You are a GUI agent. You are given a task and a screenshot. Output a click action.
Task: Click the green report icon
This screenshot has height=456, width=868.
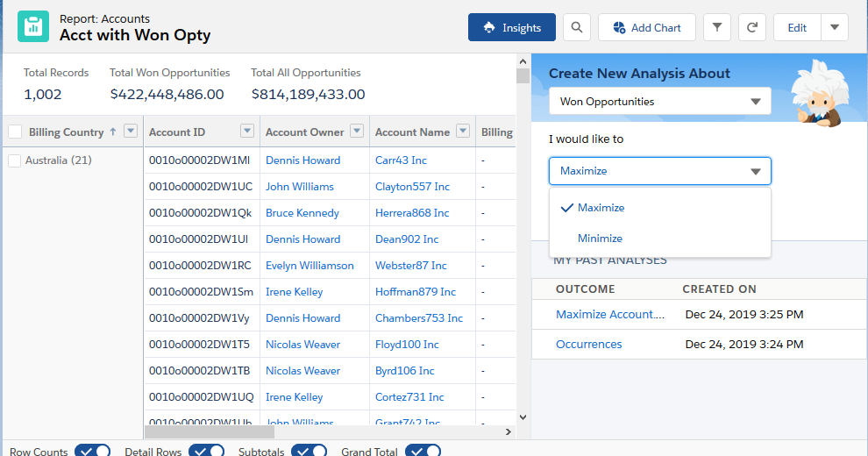(x=33, y=26)
